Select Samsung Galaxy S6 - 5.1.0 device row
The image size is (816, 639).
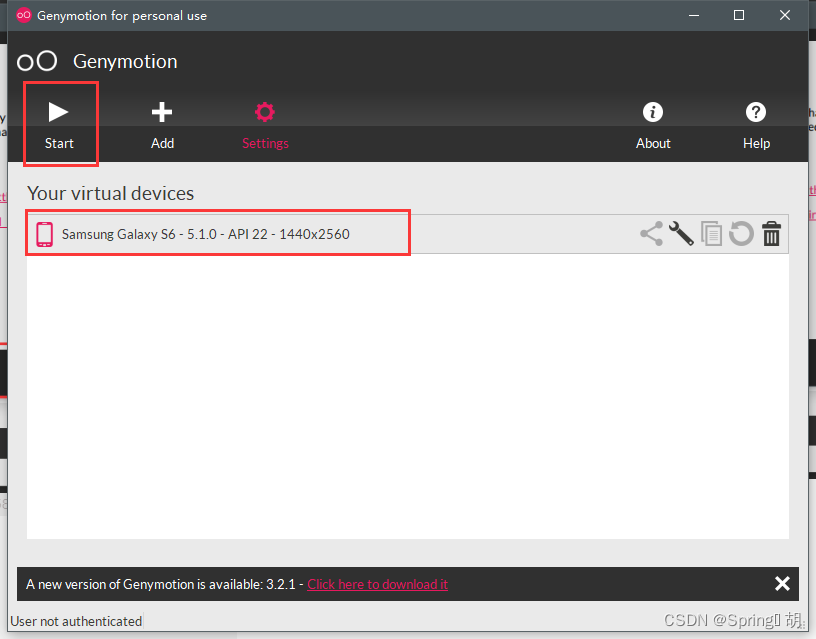click(x=408, y=234)
